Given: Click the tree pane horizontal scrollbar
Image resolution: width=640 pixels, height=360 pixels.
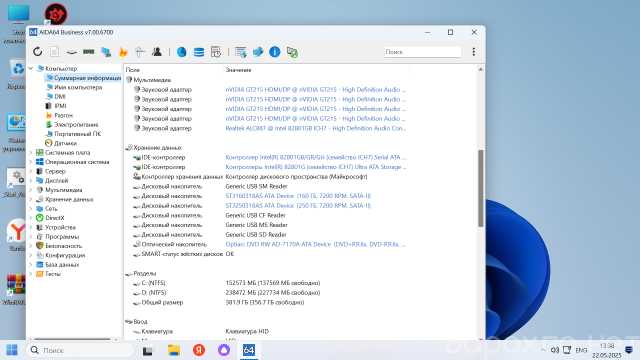Looking at the screenshot, I should coord(73,339).
